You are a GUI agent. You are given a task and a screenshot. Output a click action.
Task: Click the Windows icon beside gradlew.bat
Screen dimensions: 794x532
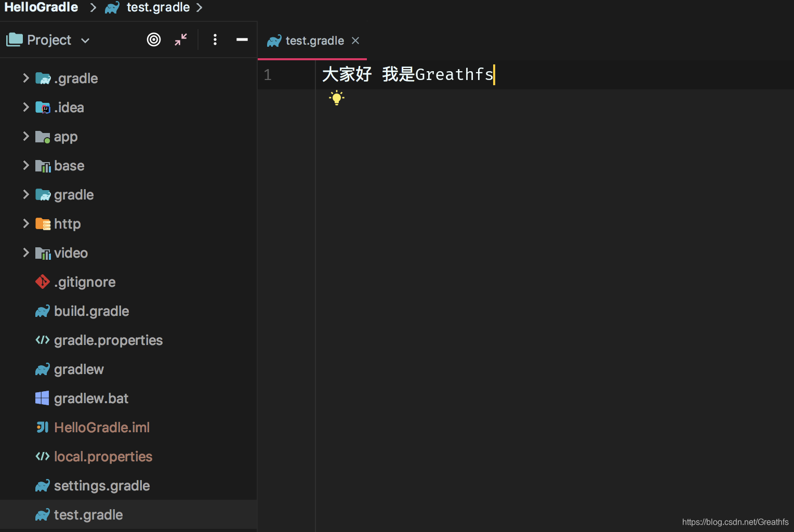(x=42, y=398)
